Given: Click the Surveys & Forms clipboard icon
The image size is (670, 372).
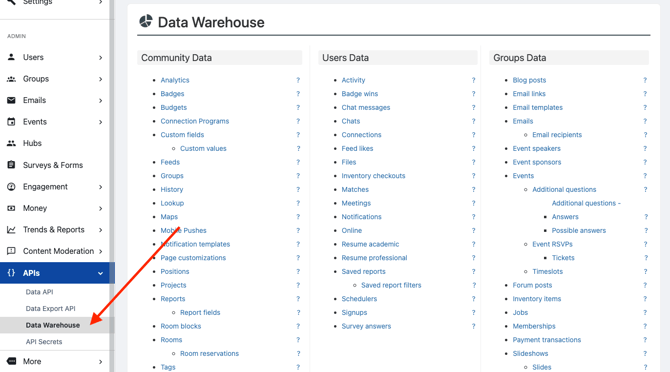Looking at the screenshot, I should click(x=12, y=164).
